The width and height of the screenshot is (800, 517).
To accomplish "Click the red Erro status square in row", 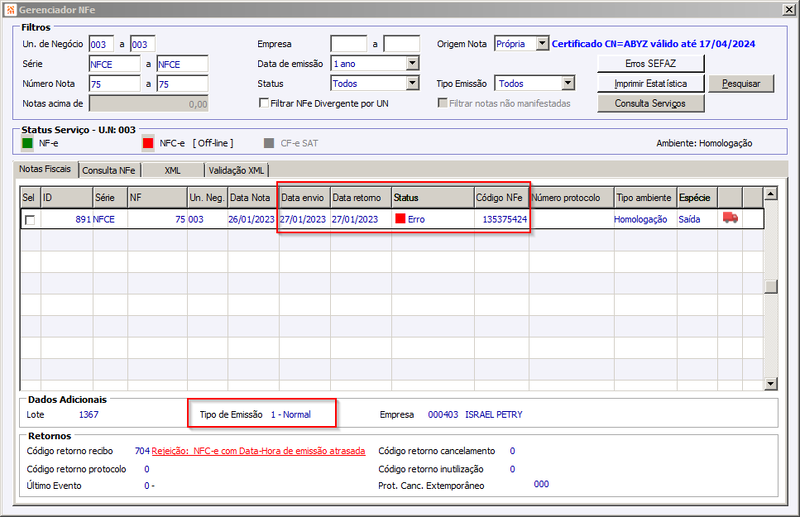I will click(400, 219).
